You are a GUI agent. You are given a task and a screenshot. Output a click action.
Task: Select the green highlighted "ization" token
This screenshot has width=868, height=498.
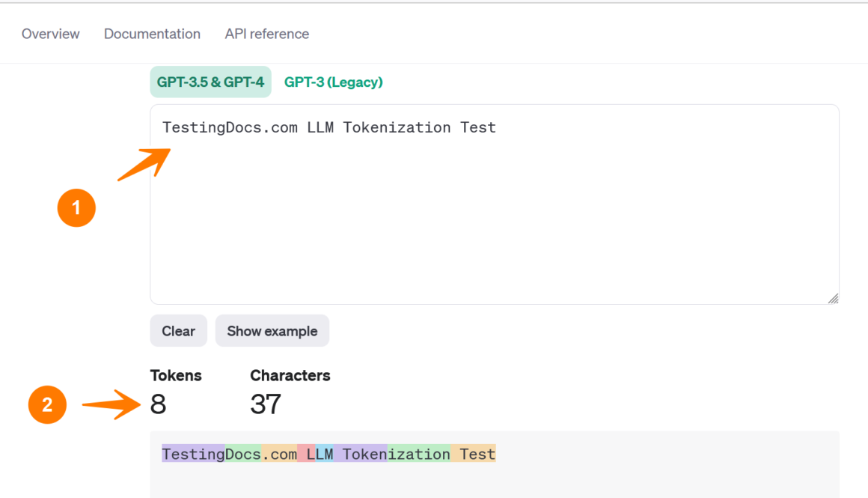point(419,454)
